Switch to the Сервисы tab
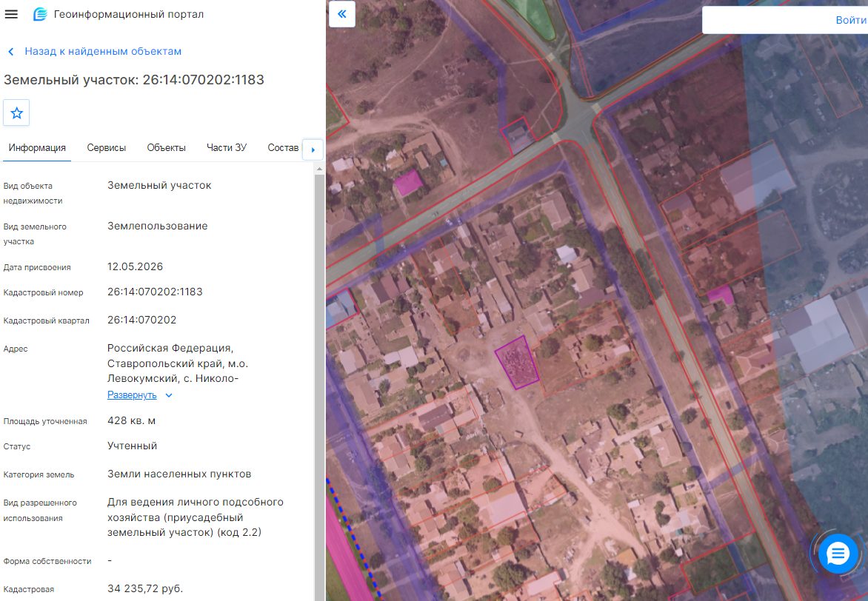 click(107, 148)
